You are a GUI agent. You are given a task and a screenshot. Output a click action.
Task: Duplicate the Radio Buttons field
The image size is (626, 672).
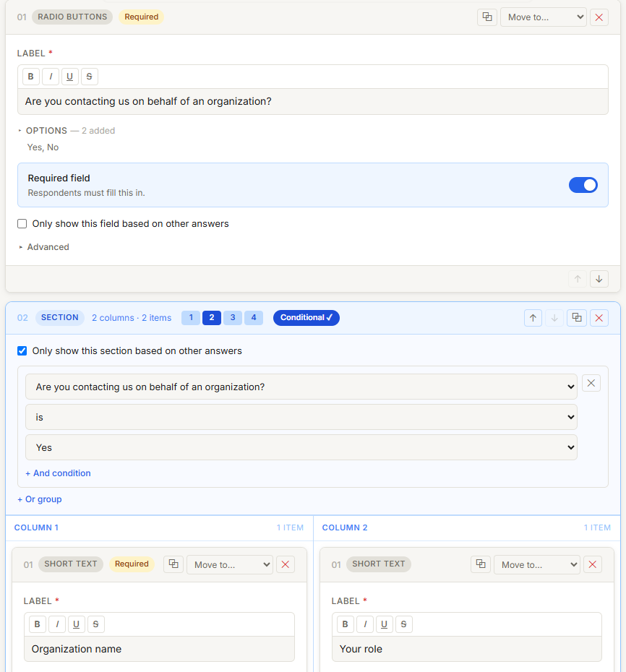pyautogui.click(x=487, y=17)
